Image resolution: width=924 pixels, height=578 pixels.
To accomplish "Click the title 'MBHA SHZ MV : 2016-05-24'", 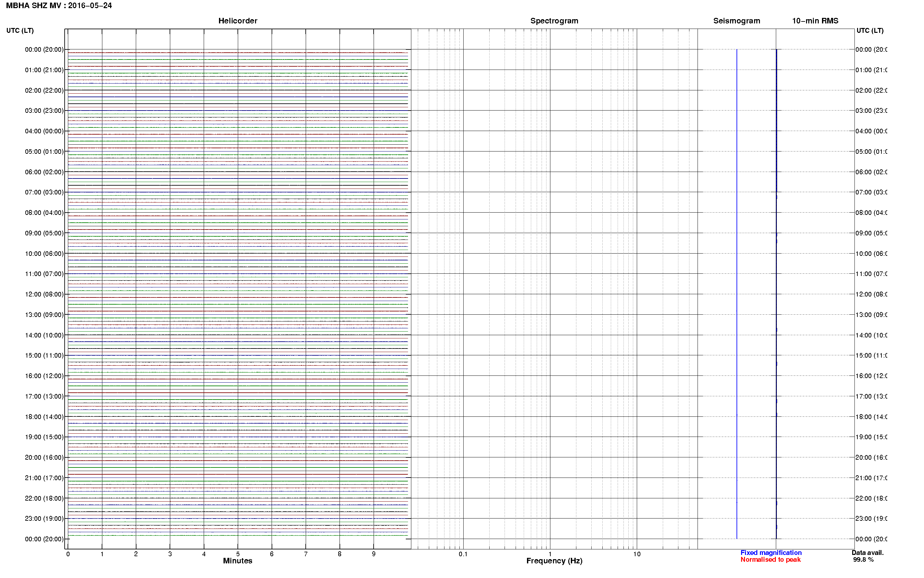I will pyautogui.click(x=59, y=6).
